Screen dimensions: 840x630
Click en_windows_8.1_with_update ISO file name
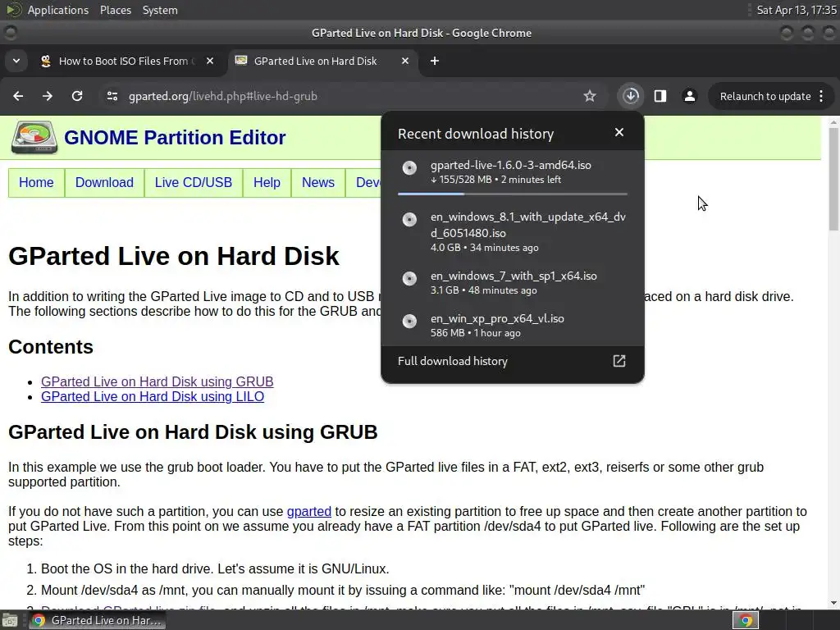click(528, 225)
